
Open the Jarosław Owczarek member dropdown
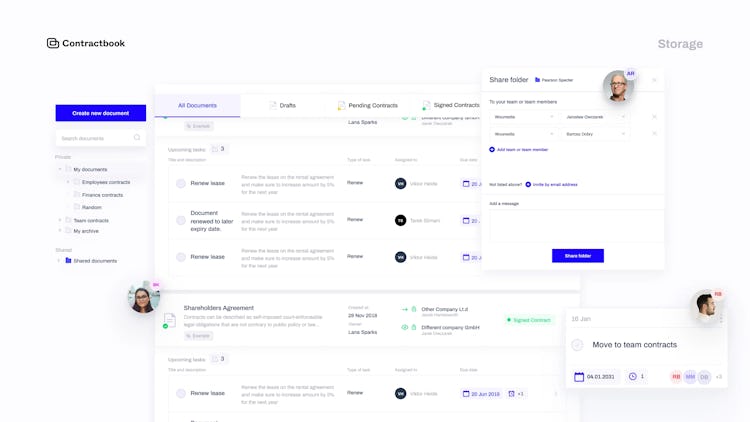595,117
